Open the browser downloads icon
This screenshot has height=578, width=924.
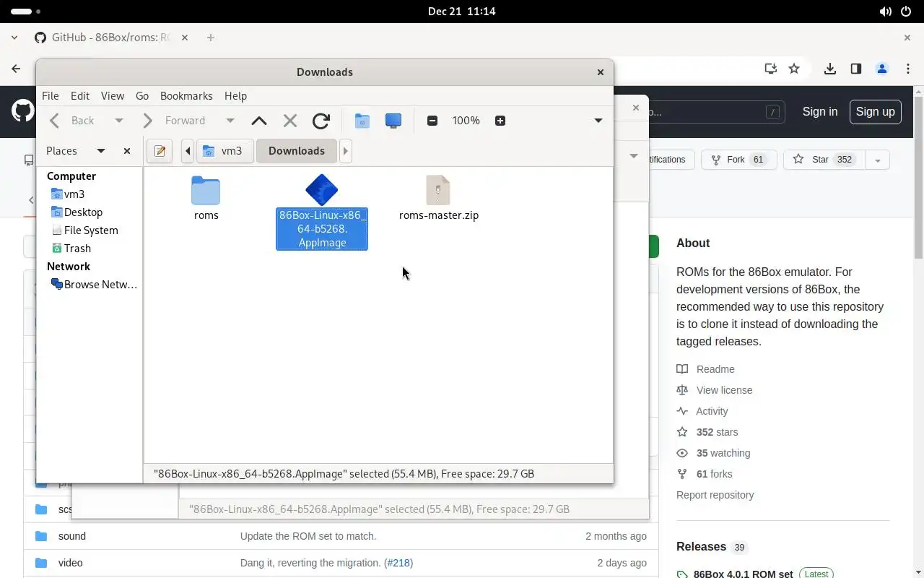pyautogui.click(x=830, y=69)
